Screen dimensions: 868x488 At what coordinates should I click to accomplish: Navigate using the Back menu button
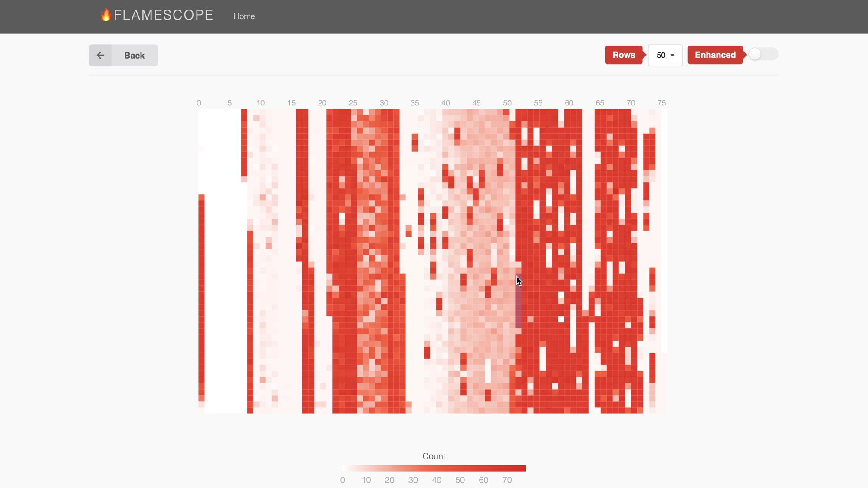(123, 55)
